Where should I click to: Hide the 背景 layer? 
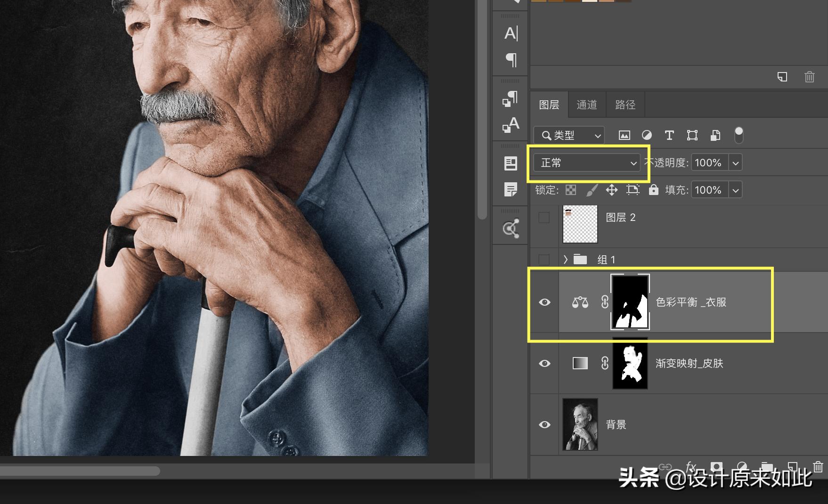point(544,424)
